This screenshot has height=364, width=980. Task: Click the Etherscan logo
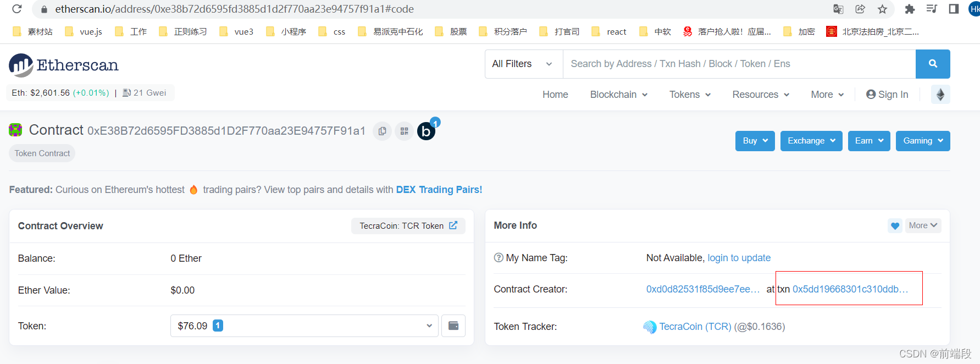point(64,65)
